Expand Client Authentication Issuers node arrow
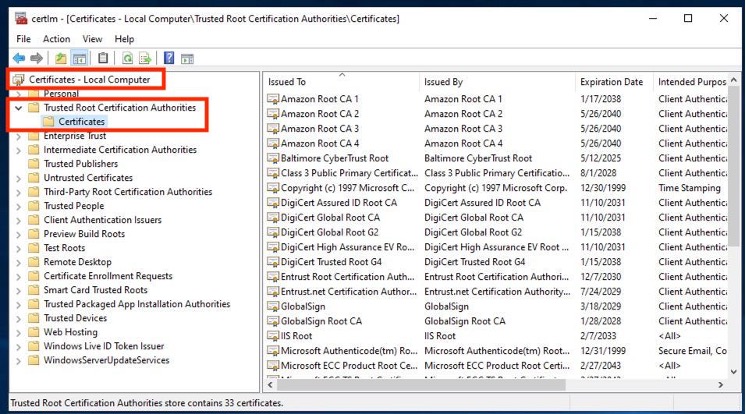Image resolution: width=746 pixels, height=414 pixels. (19, 220)
